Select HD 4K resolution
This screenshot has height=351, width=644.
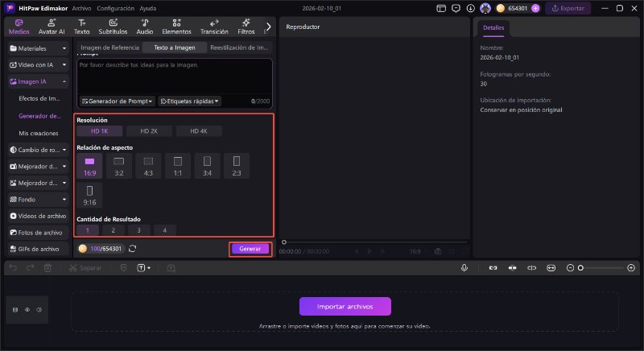click(x=199, y=131)
